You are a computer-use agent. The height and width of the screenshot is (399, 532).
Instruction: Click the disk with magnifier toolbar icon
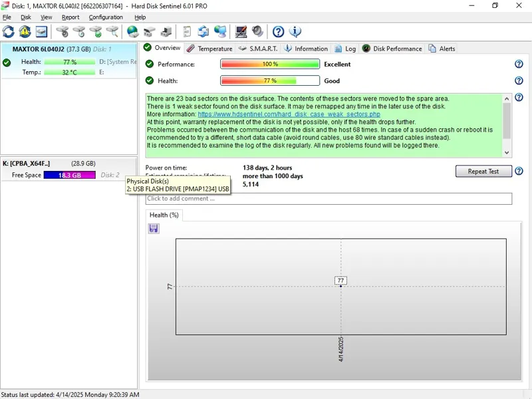tap(112, 31)
